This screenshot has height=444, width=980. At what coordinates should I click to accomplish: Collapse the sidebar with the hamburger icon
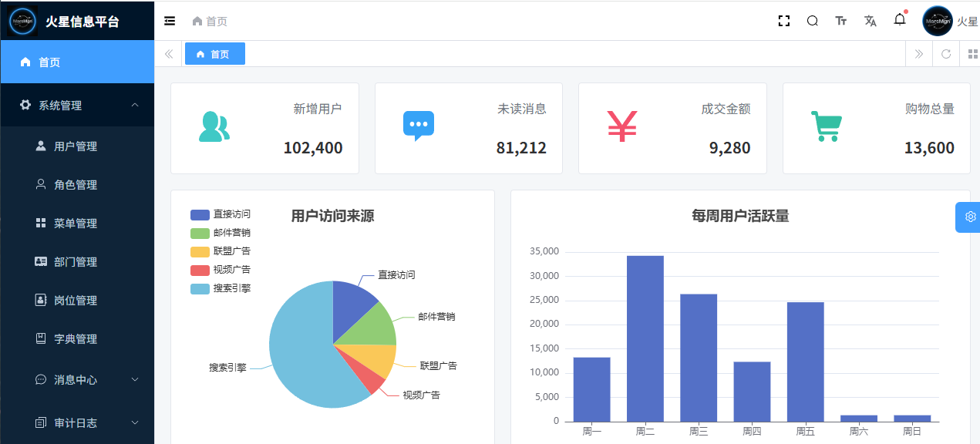tap(170, 21)
